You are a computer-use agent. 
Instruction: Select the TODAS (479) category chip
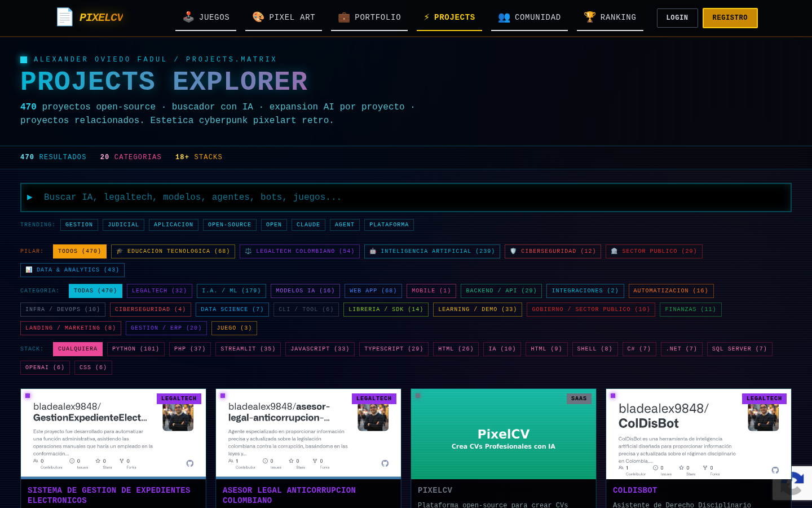click(95, 291)
